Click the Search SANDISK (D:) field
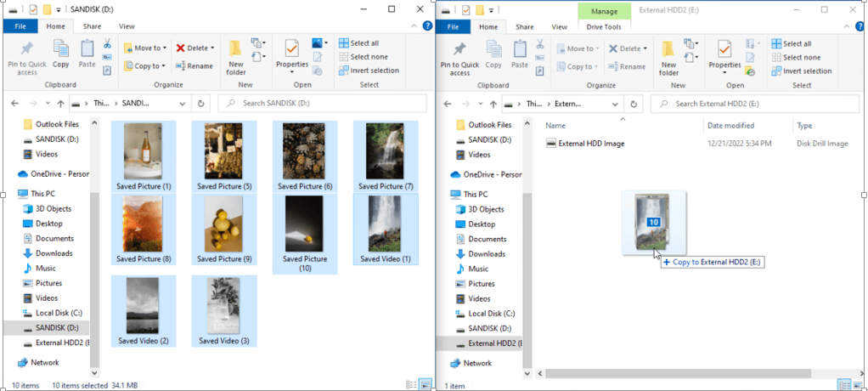Screen dimensions: 868x391 pos(322,104)
